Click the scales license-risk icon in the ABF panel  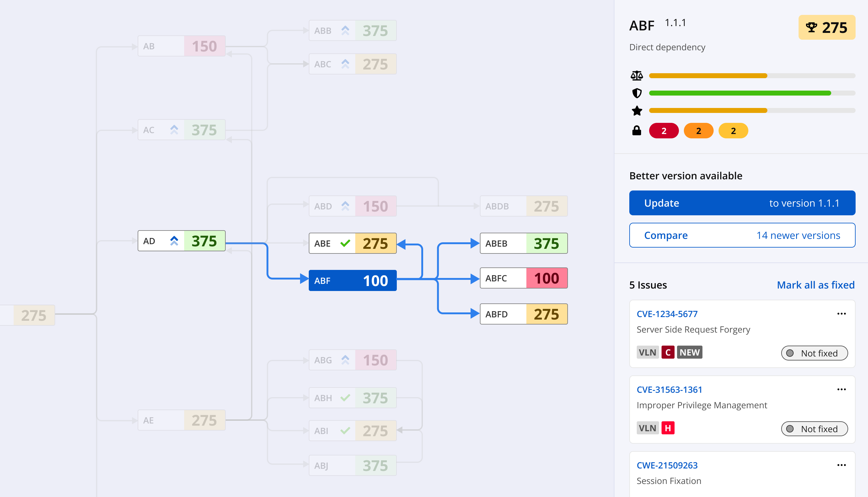coord(637,75)
